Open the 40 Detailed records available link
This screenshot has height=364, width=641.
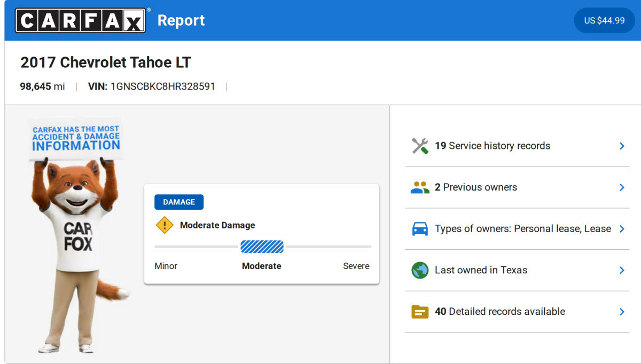pos(499,312)
